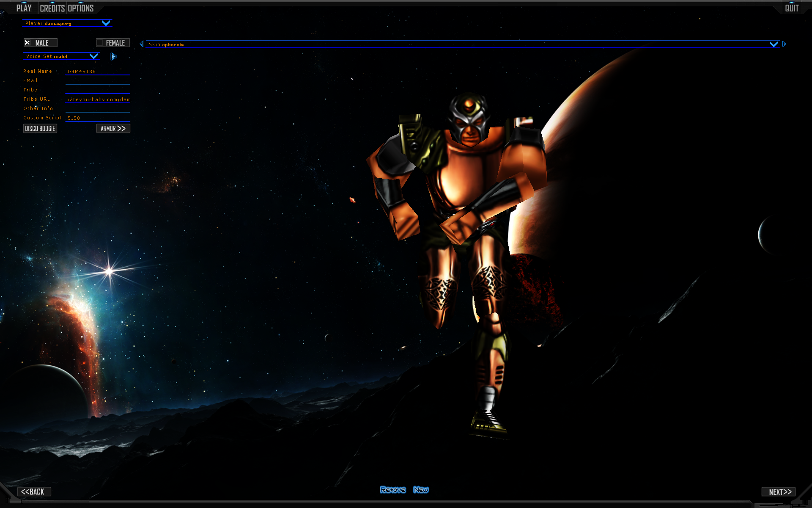Viewport: 812px width, 508px height.
Task: Click the next skin right arrow
Action: [x=784, y=44]
